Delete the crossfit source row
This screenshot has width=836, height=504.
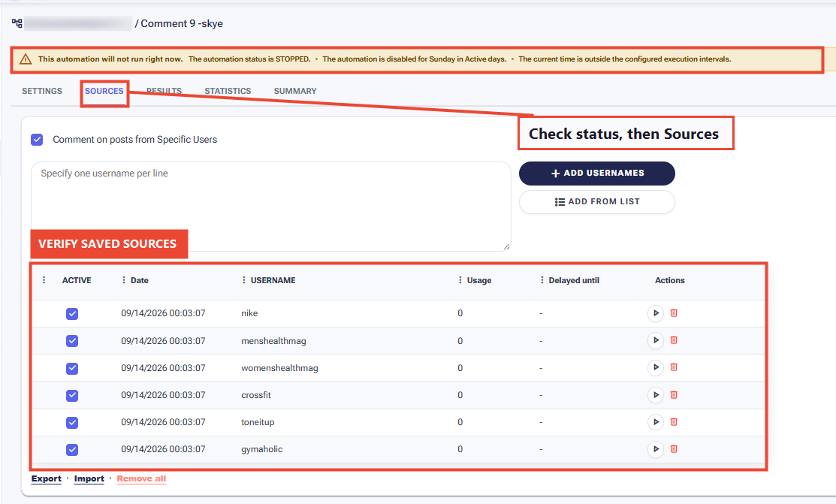674,394
